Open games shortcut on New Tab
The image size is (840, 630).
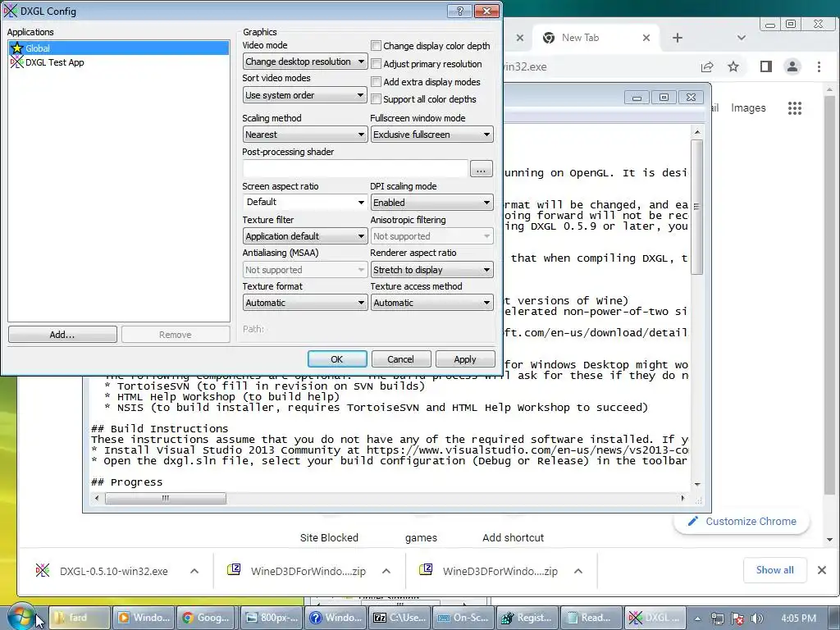(421, 537)
